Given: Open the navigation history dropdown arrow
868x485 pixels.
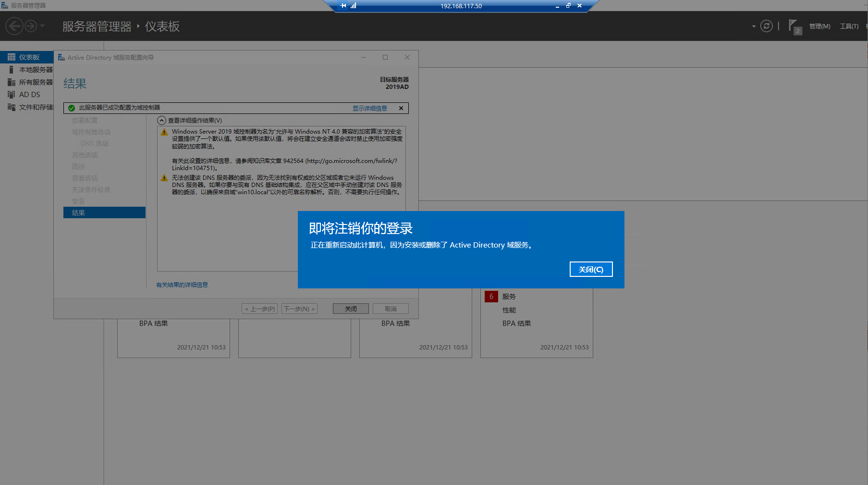Looking at the screenshot, I should click(43, 26).
